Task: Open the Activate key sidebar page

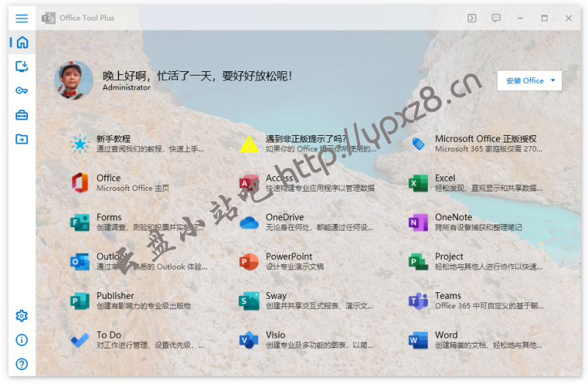Action: [x=22, y=90]
